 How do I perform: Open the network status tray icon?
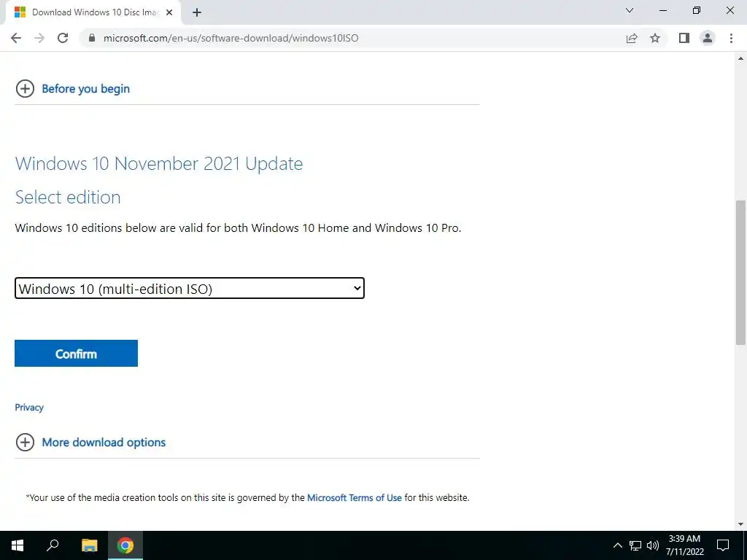pos(635,545)
